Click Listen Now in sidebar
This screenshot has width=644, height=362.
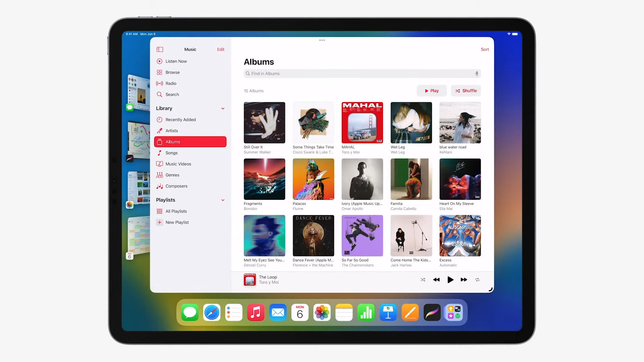point(176,61)
